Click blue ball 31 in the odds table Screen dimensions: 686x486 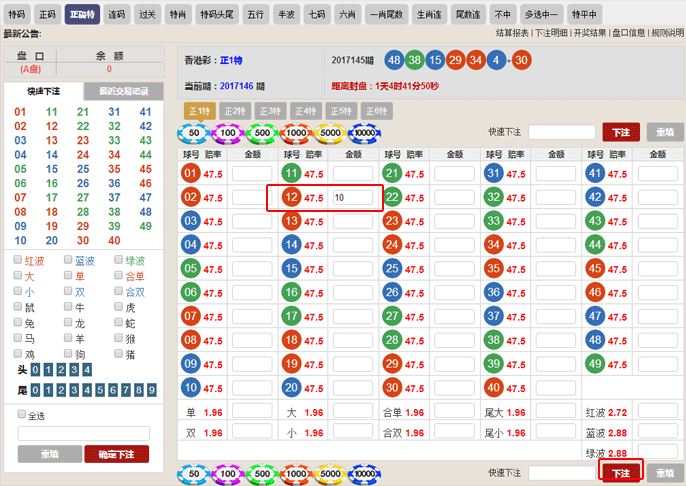[x=492, y=174]
